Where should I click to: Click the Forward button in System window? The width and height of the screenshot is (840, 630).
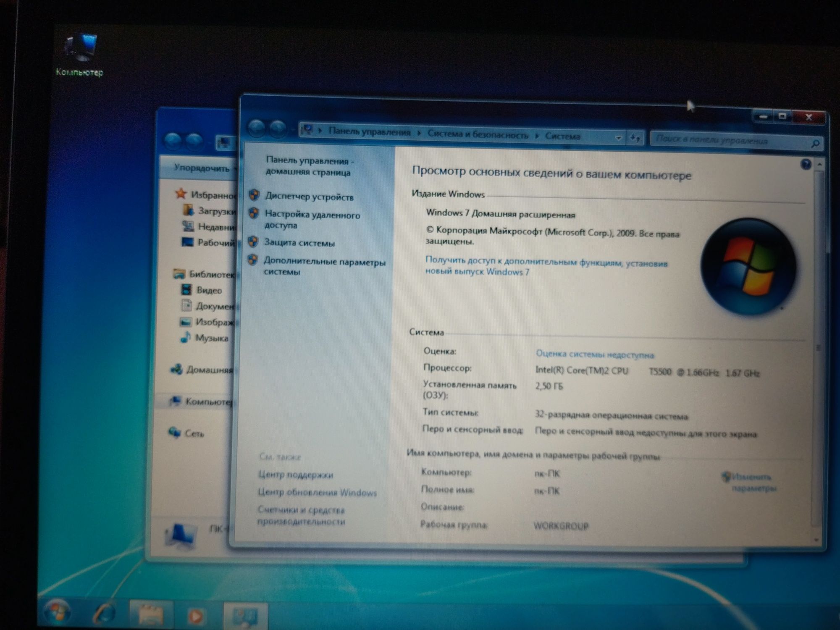click(x=278, y=129)
